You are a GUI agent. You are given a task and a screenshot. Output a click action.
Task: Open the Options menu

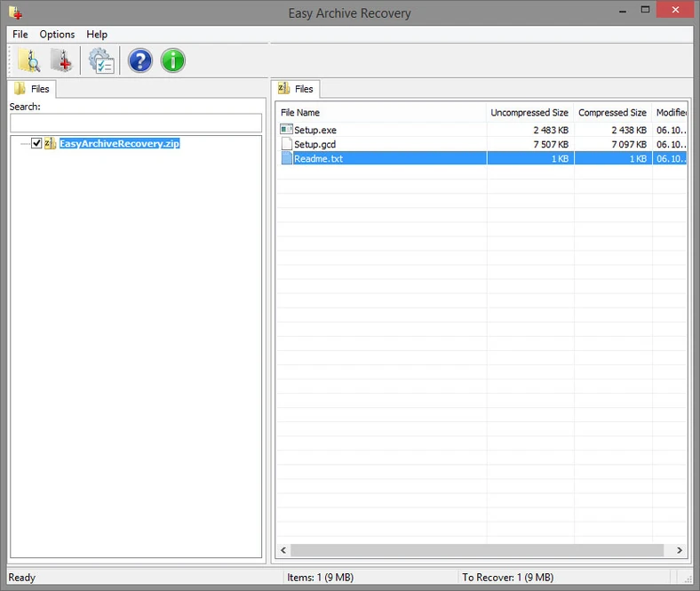pyautogui.click(x=57, y=35)
